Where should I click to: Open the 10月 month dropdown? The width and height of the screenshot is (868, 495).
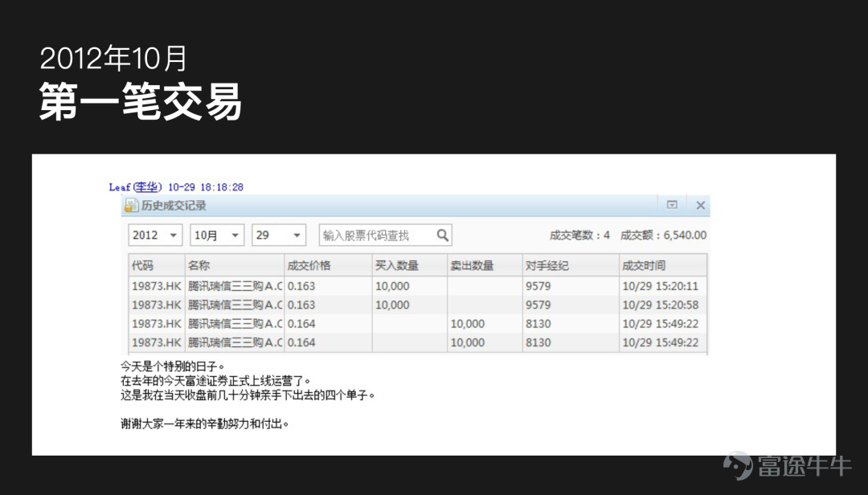[217, 235]
